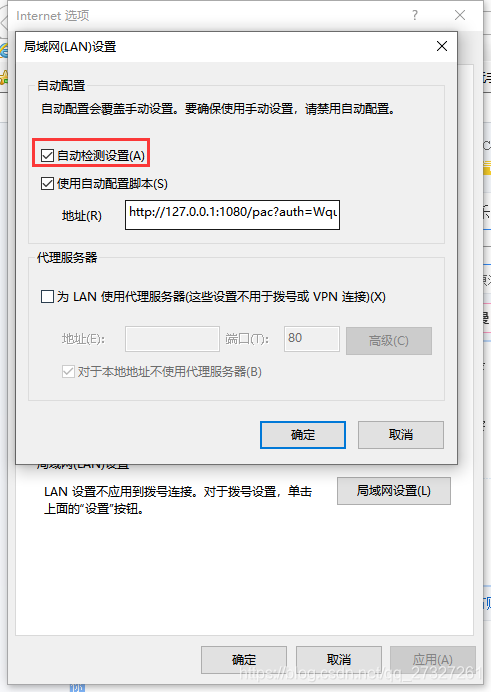Click the PAC script 地址(R) input field
491x692 pixels.
[232, 215]
